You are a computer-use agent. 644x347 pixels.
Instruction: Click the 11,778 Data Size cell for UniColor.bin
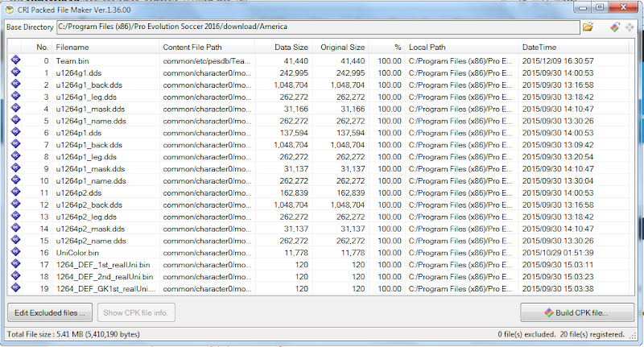(296, 253)
